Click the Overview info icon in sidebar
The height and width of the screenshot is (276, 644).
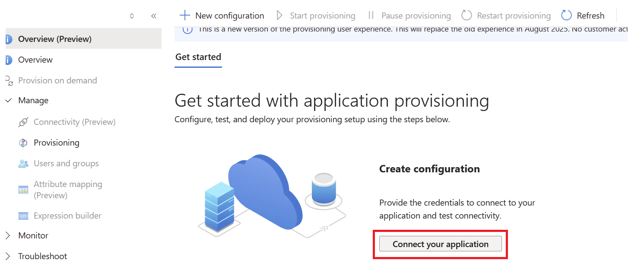[8, 60]
